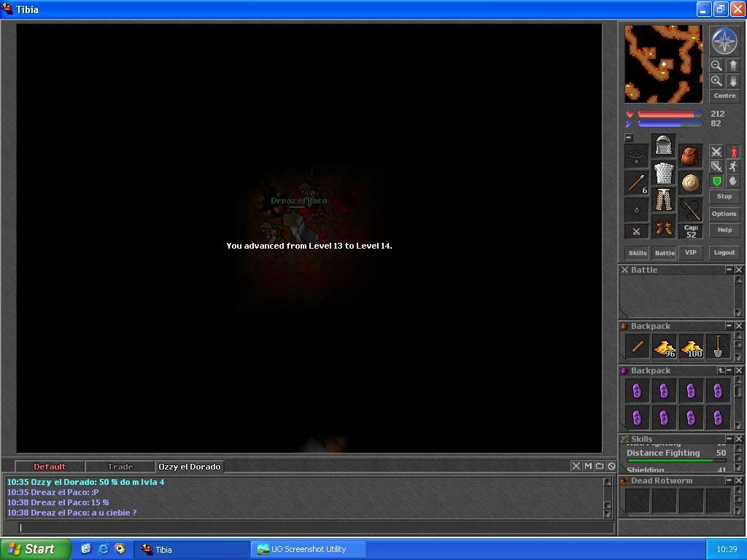Click the Internet Explorer quick launch icon

click(103, 549)
